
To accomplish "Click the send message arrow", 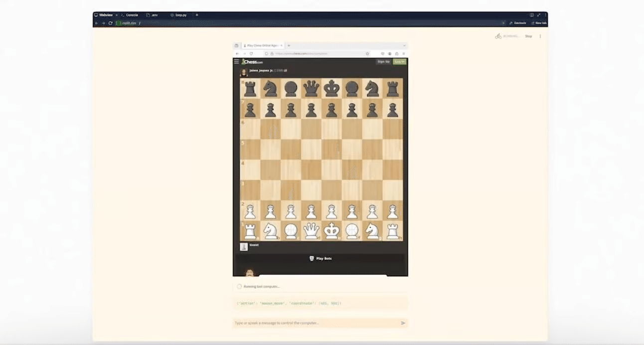I will pyautogui.click(x=403, y=323).
